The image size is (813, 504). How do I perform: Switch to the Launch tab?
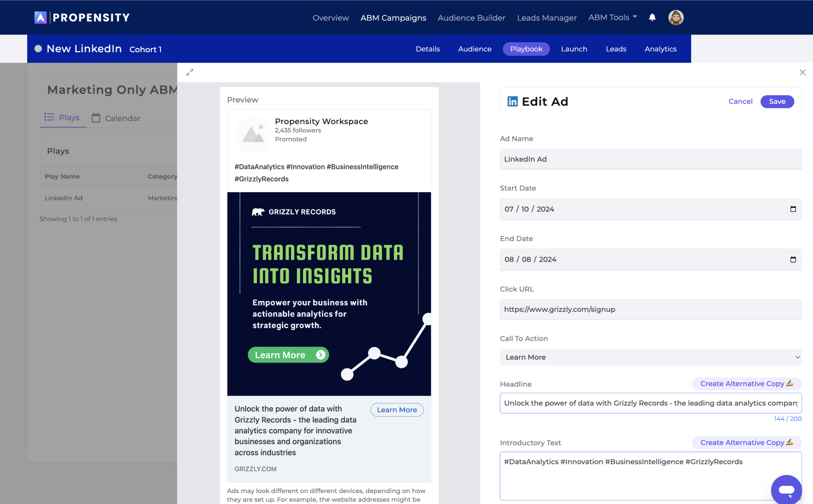pyautogui.click(x=574, y=49)
